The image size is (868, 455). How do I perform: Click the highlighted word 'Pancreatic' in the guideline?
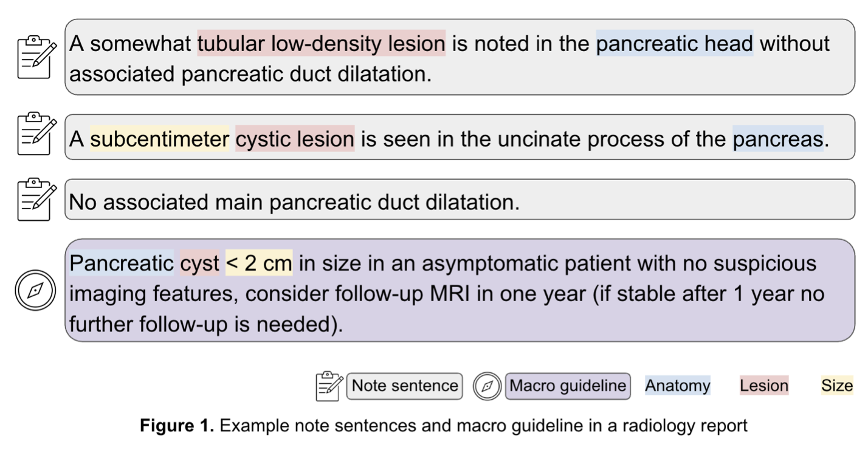(x=121, y=263)
